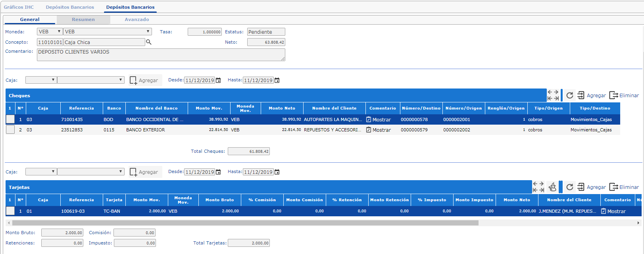Open the Avanzado subtab
Screen dimensions: 644x254
click(137, 19)
